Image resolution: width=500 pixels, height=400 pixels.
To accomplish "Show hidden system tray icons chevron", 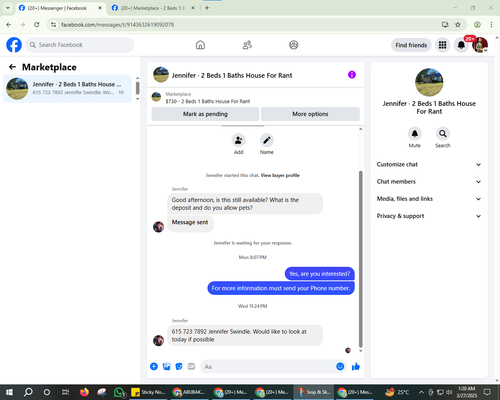I will 421,392.
